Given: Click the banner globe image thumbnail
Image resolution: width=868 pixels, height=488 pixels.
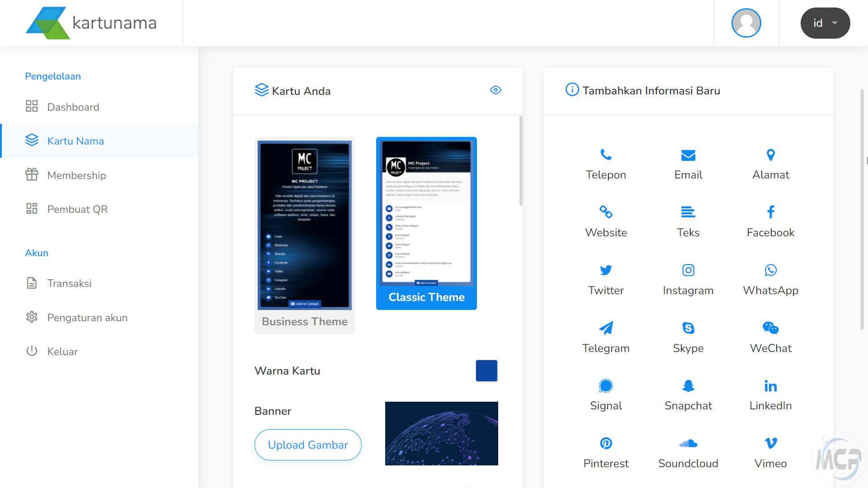Looking at the screenshot, I should pos(441,433).
